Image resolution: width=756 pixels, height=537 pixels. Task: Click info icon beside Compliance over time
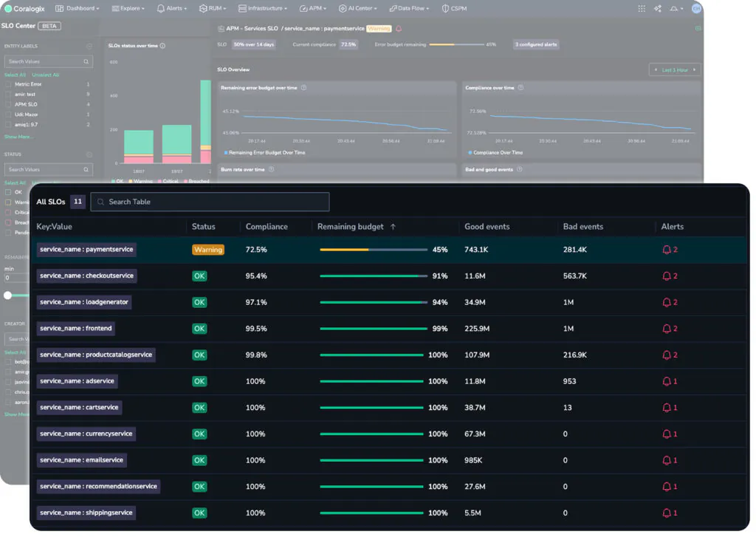520,88
